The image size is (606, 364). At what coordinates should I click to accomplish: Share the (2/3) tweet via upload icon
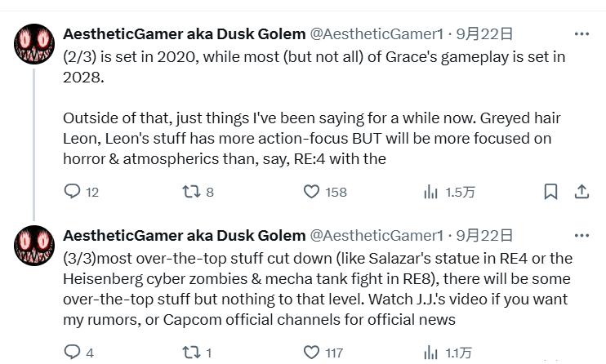(x=581, y=191)
